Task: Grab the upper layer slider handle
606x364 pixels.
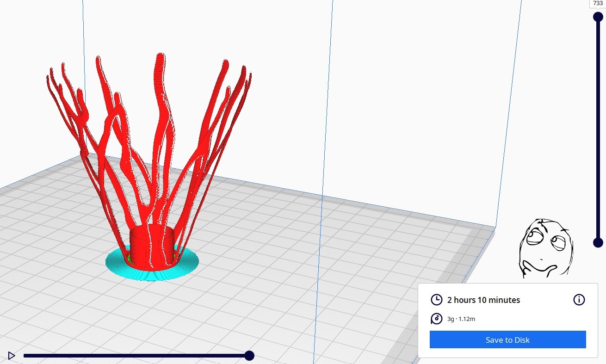Action: pos(598,17)
